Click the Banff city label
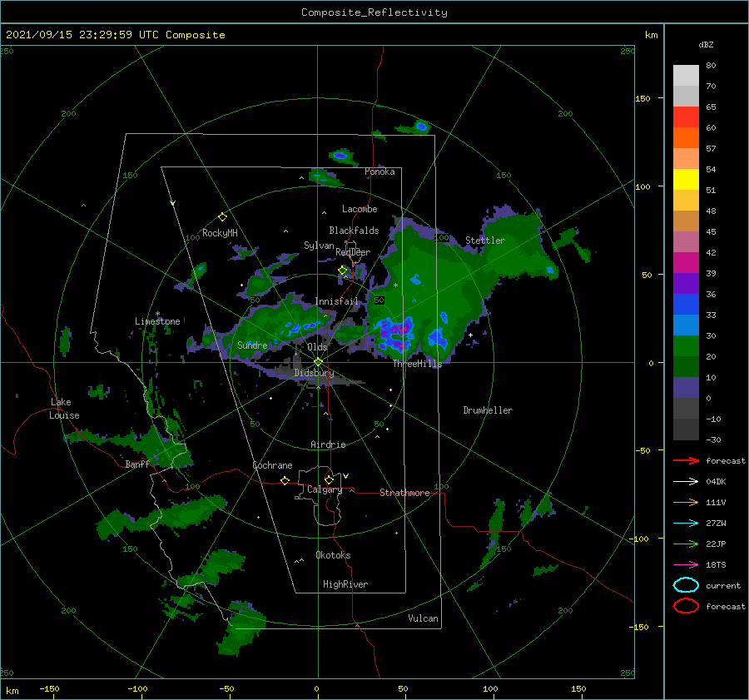Viewport: 749px width, 700px height. 137,464
